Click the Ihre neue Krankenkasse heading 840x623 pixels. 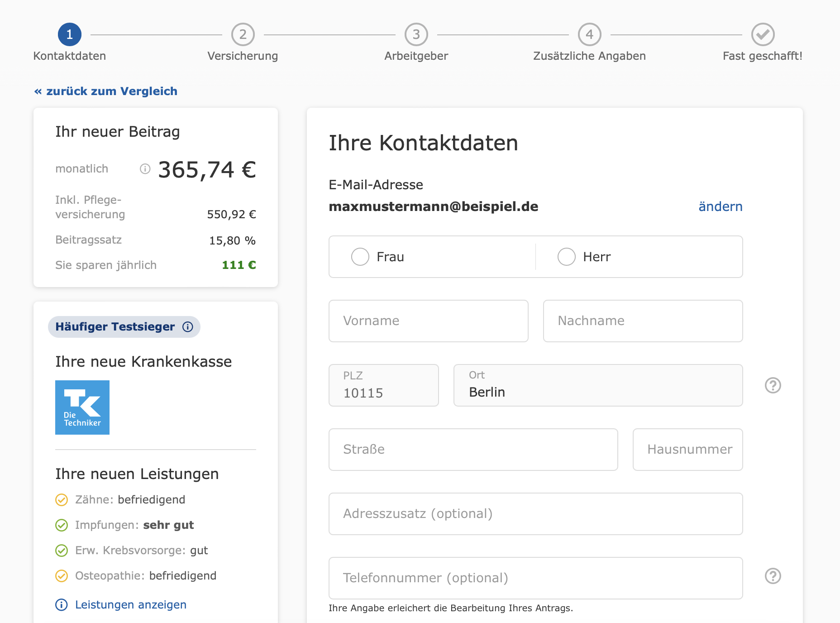(143, 362)
